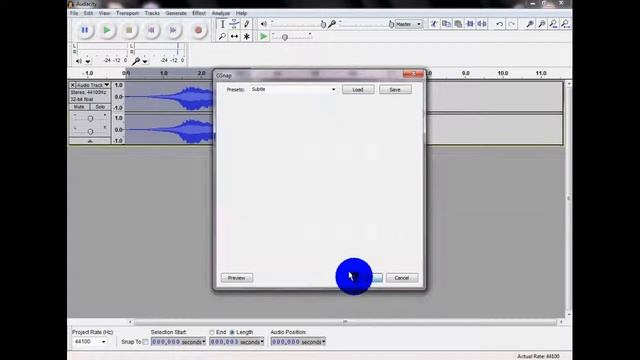Click the Redo arrow icon

pyautogui.click(x=511, y=24)
